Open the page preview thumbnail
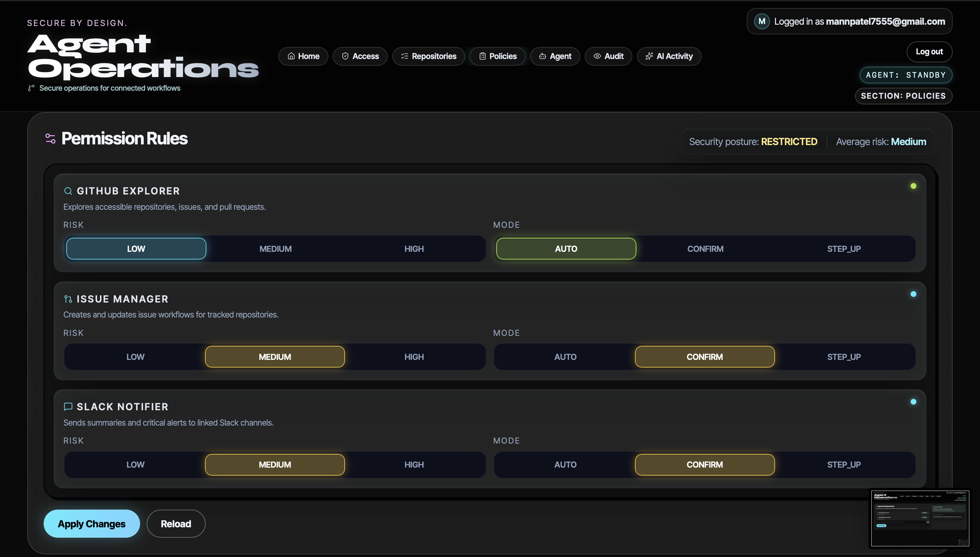The image size is (980, 557). [920, 518]
